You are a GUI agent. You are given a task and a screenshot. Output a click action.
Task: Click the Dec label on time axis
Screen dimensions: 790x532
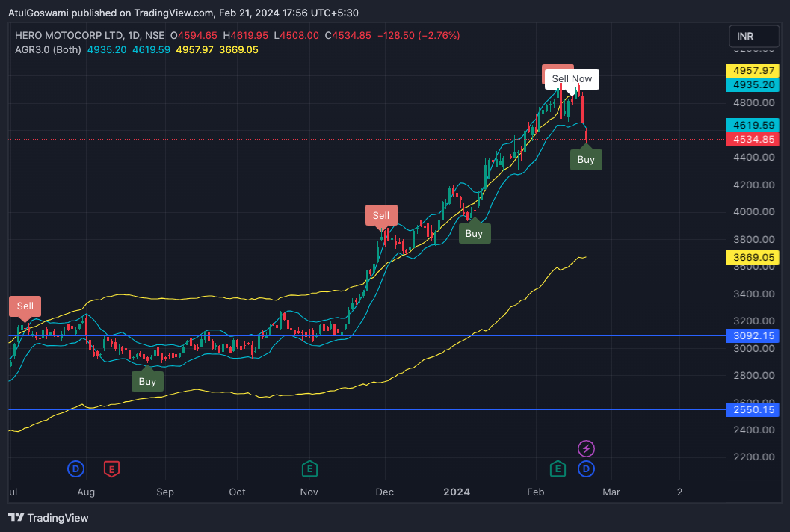(x=384, y=492)
